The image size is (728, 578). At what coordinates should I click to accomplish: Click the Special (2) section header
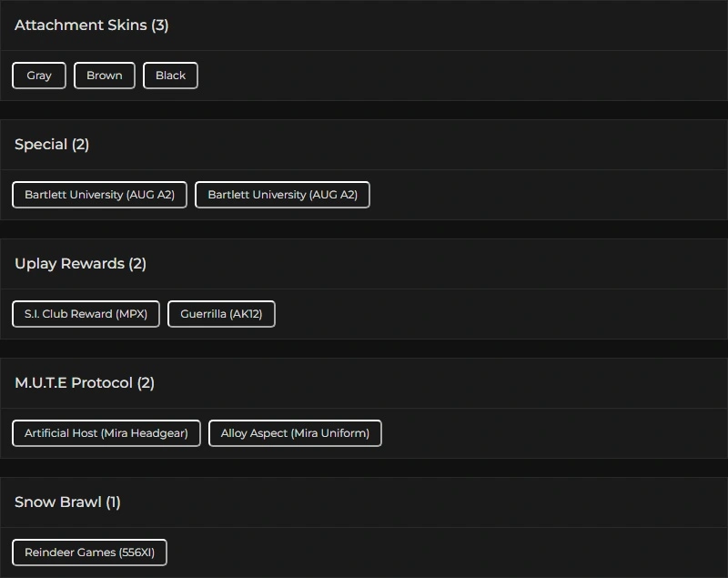tap(52, 145)
